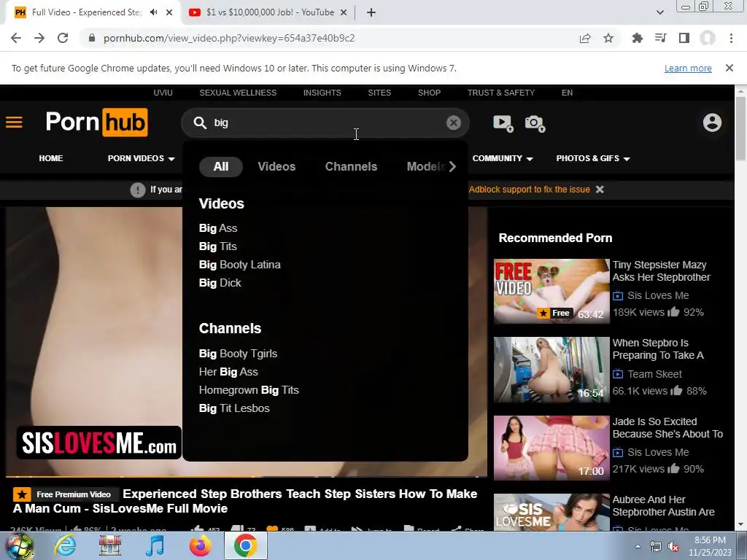The image size is (747, 560).
Task: Go to HOME in the site navigation
Action: click(51, 158)
